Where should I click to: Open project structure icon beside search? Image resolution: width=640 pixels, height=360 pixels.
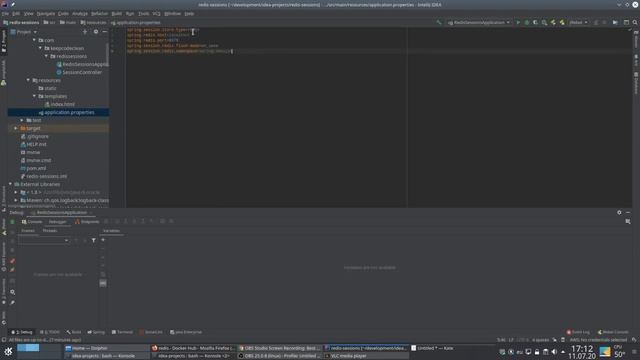(x=626, y=22)
